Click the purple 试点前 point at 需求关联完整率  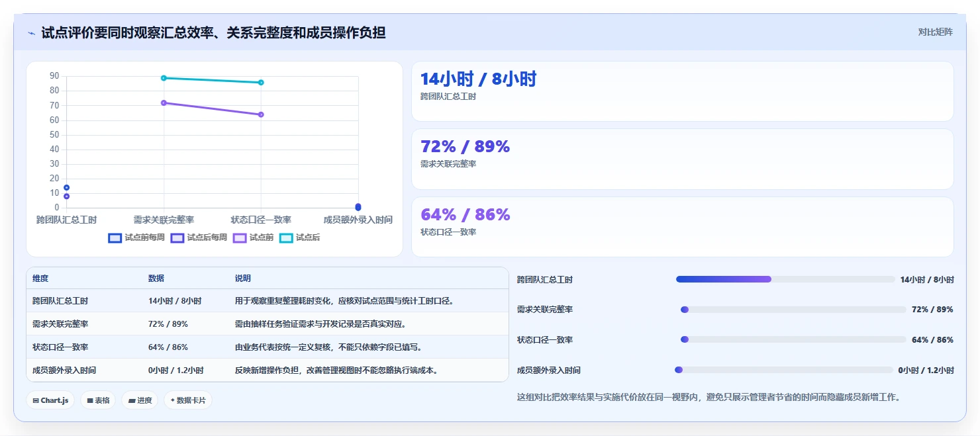(x=164, y=103)
